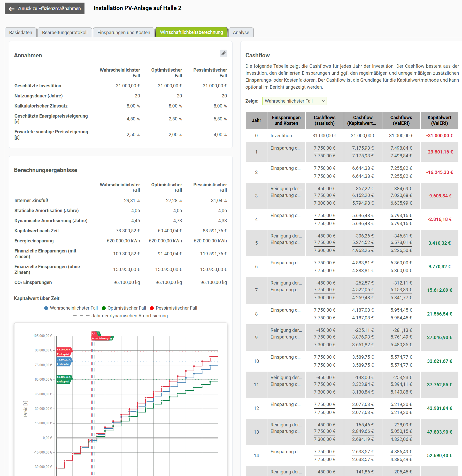This screenshot has height=476, width=462.
Task: Click Kapitalwert -9.609,34 € in year 3
Action: click(439, 196)
